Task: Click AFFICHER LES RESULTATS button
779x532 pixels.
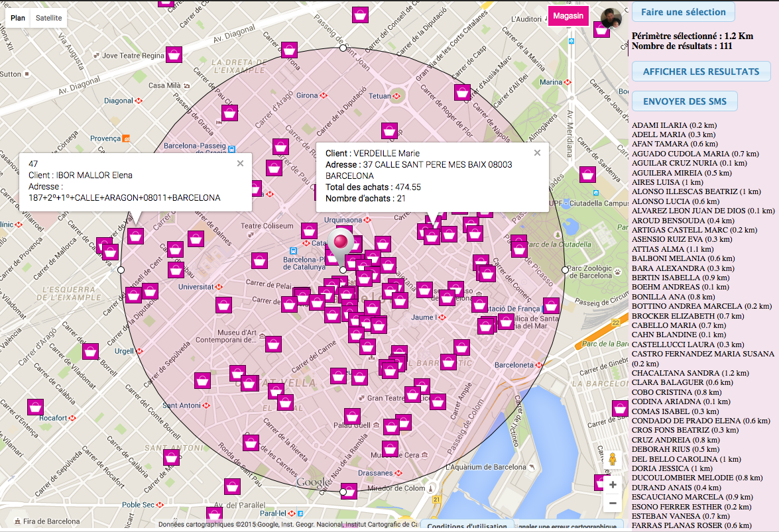Action: click(x=701, y=72)
